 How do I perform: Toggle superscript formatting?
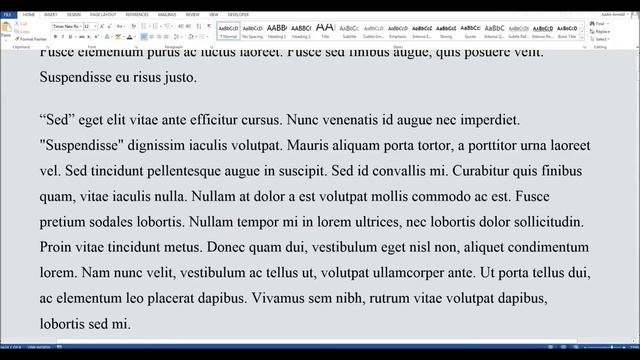tap(97, 37)
